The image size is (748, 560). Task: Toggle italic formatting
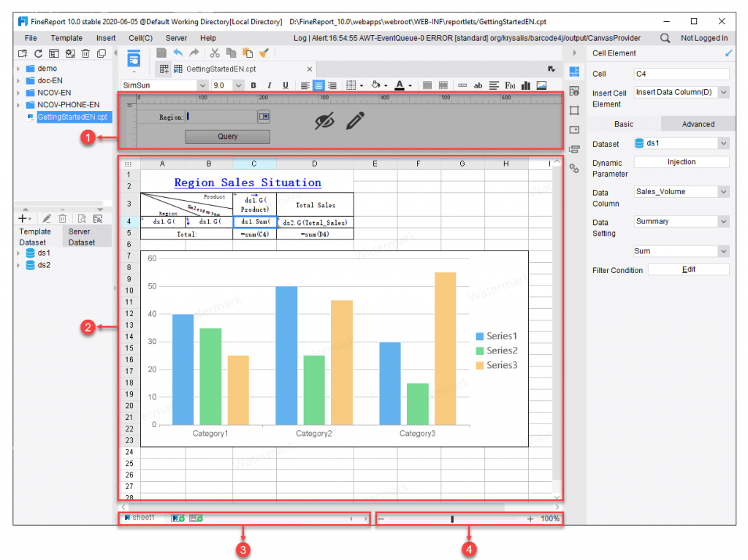click(x=270, y=85)
